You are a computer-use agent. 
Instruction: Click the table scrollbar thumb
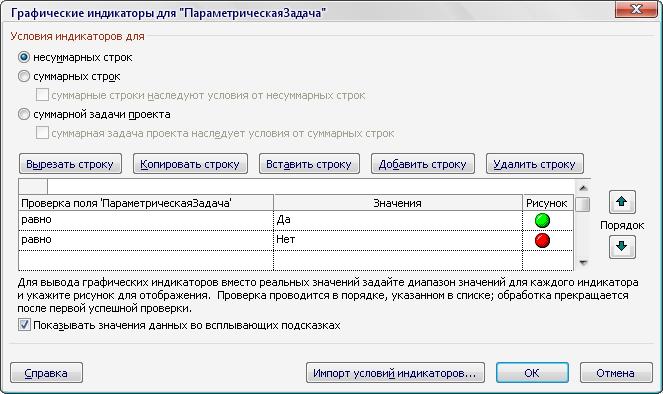583,204
